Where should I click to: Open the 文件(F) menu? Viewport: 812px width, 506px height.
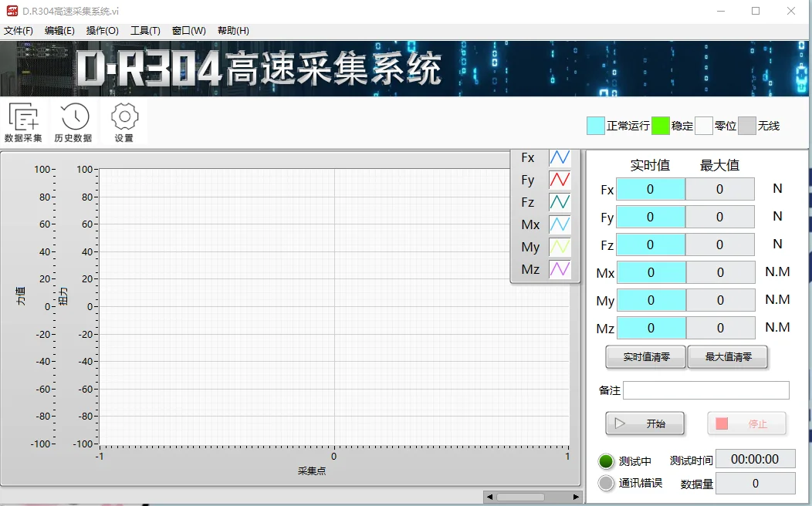pyautogui.click(x=19, y=31)
